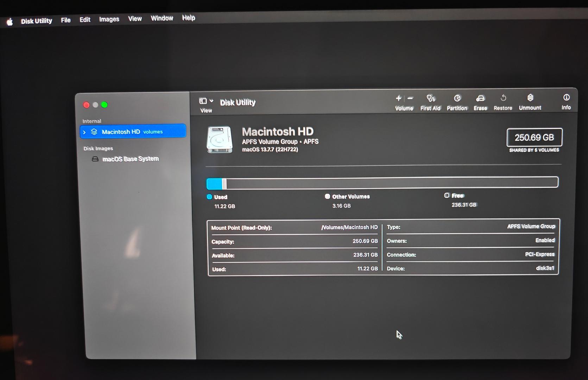Click the Free legend dot
This screenshot has height=380, width=588.
point(447,195)
